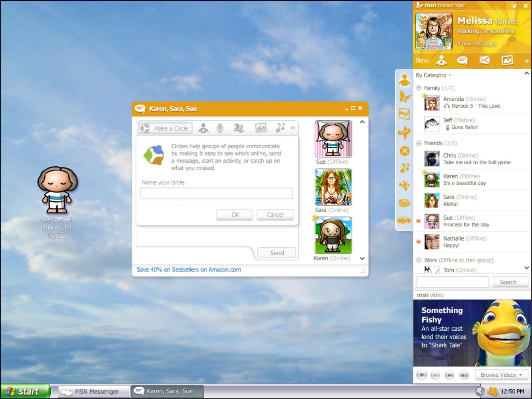The height and width of the screenshot is (399, 532).
Task: Collapse the Family contact group
Action: pyautogui.click(x=419, y=88)
